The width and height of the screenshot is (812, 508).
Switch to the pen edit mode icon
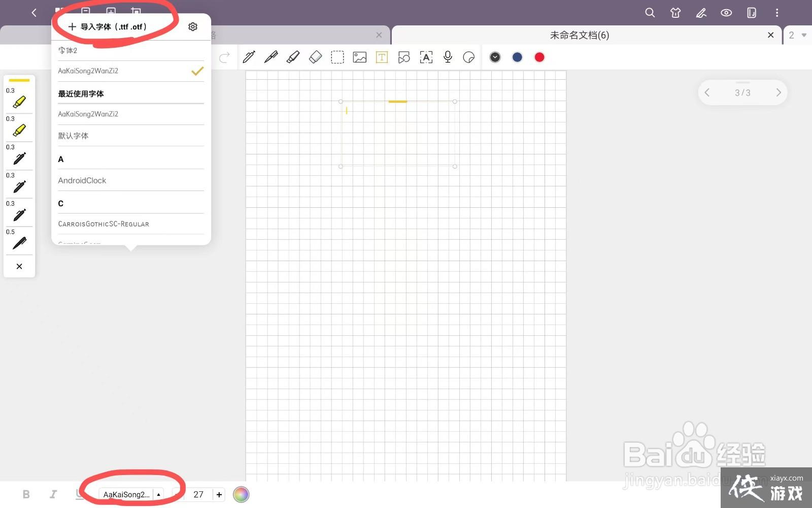(701, 13)
